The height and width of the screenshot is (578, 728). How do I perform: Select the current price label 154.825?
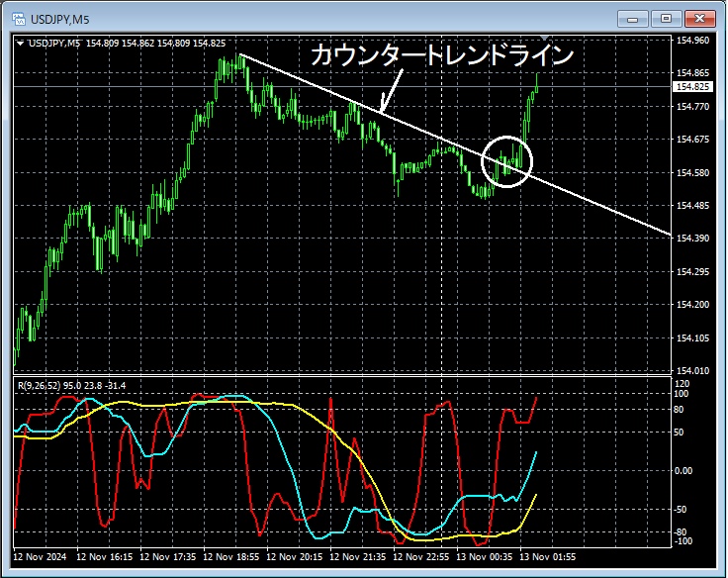pyautogui.click(x=692, y=87)
